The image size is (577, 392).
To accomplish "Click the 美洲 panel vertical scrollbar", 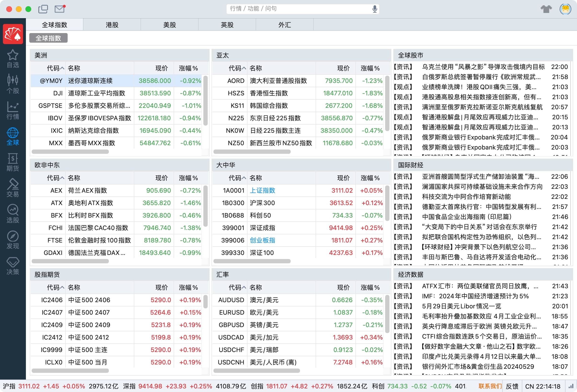I will (x=205, y=100).
